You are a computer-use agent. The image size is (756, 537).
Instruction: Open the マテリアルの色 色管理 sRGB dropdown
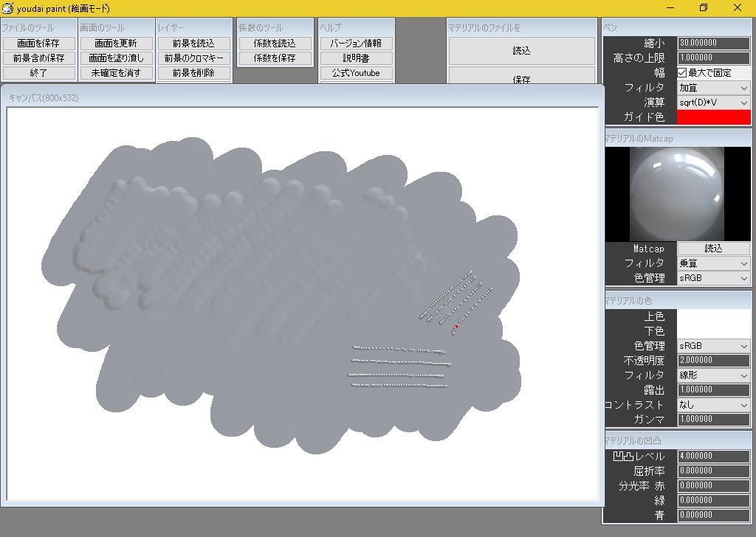[x=713, y=345]
